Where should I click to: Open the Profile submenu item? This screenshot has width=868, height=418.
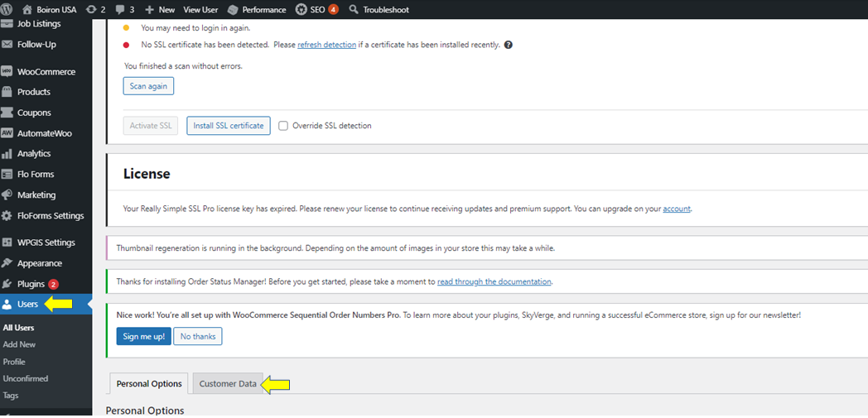pos(14,362)
